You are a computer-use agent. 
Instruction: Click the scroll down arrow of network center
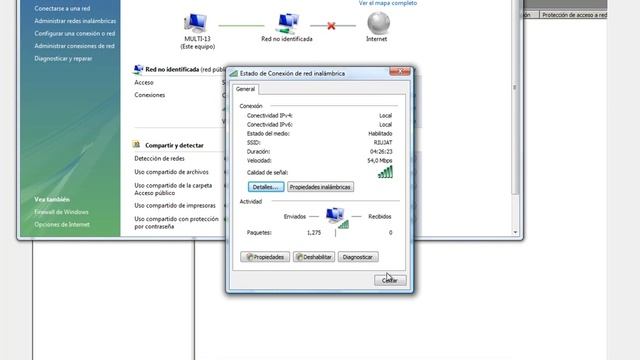pos(515,232)
